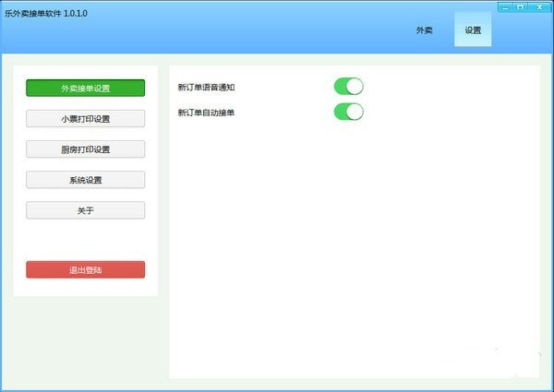This screenshot has height=392, width=554.
Task: Click the 新订单语音通知 label
Action: [x=206, y=87]
